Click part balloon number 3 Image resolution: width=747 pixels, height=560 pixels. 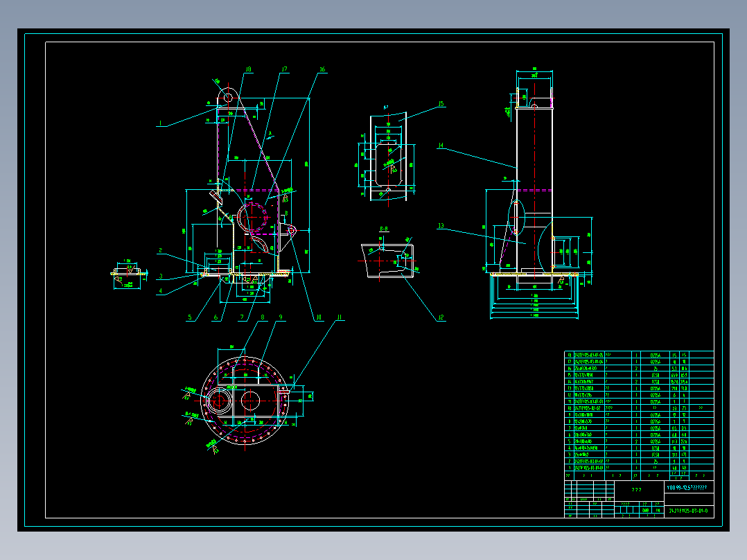point(161,277)
